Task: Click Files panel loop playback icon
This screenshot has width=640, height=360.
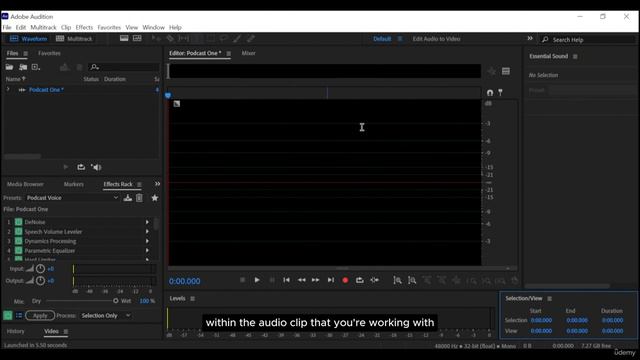Action: (x=81, y=167)
